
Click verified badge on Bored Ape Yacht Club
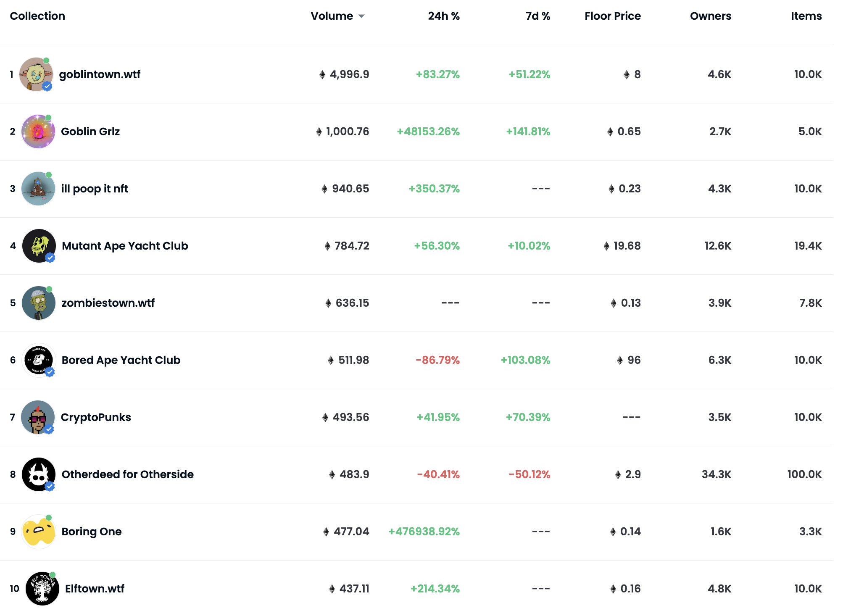(x=50, y=372)
